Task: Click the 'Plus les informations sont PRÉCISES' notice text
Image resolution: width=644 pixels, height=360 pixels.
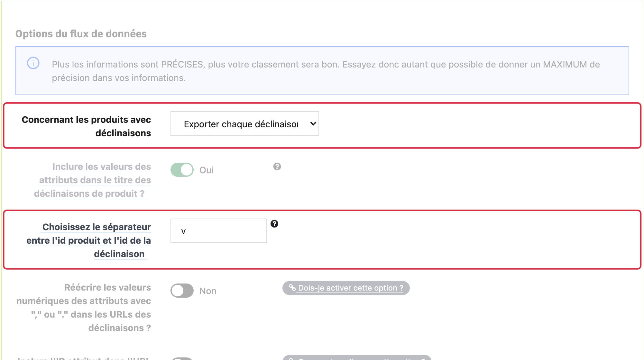Action: (x=326, y=71)
